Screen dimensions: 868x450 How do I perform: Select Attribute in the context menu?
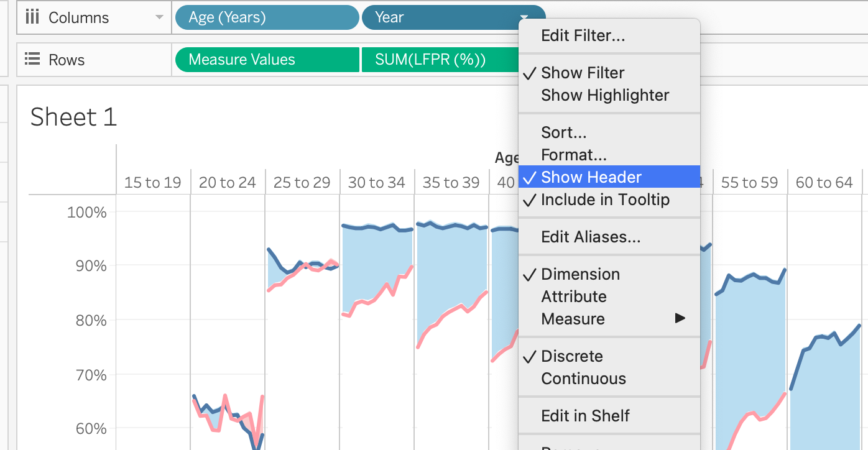pyautogui.click(x=573, y=296)
